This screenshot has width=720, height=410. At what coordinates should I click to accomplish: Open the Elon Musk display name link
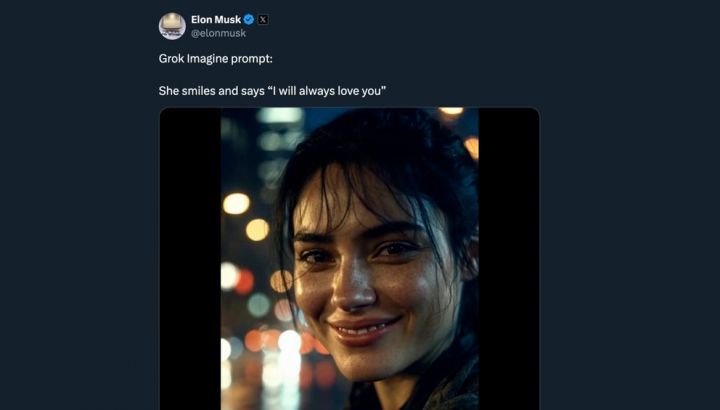tap(215, 19)
